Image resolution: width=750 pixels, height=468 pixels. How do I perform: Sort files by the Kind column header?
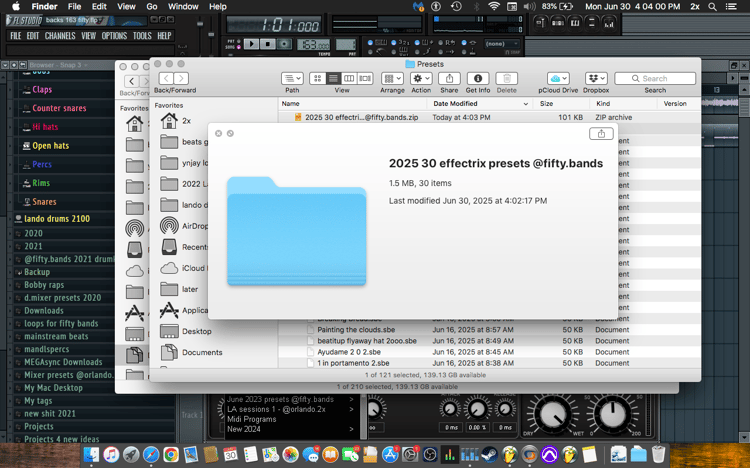coord(603,104)
